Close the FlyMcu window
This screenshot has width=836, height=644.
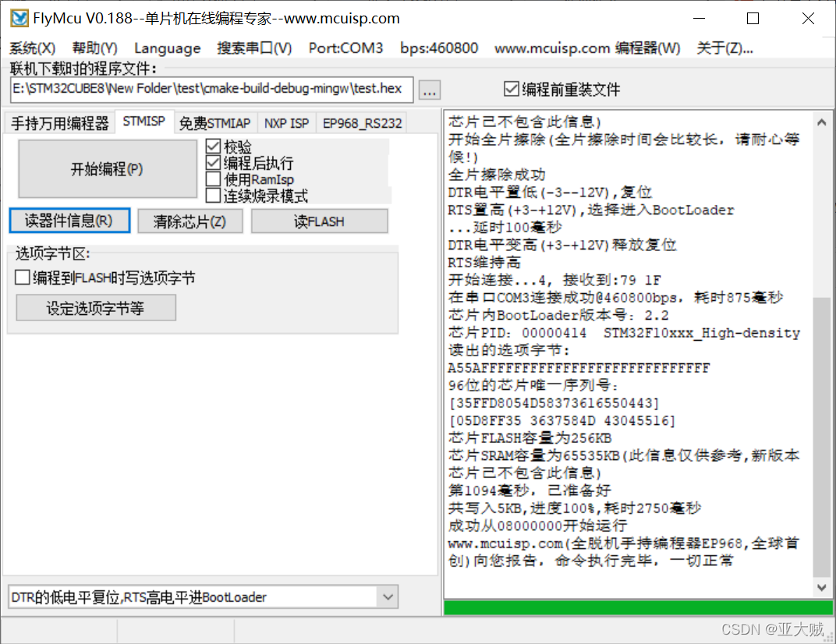808,19
